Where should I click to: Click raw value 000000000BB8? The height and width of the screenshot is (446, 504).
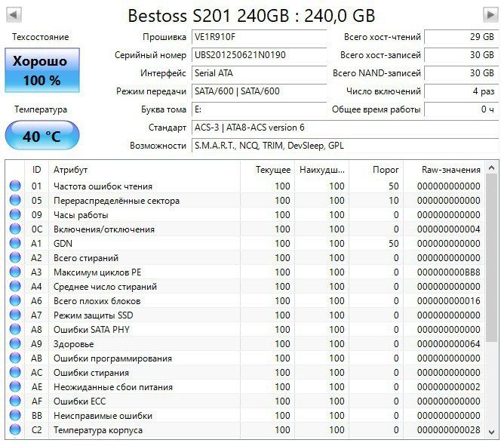pos(448,272)
